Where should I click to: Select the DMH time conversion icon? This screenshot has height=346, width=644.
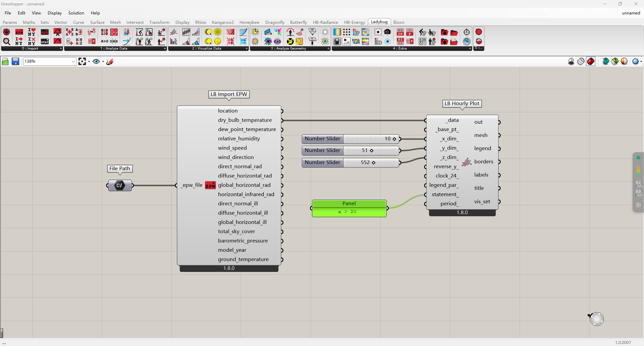tap(114, 41)
